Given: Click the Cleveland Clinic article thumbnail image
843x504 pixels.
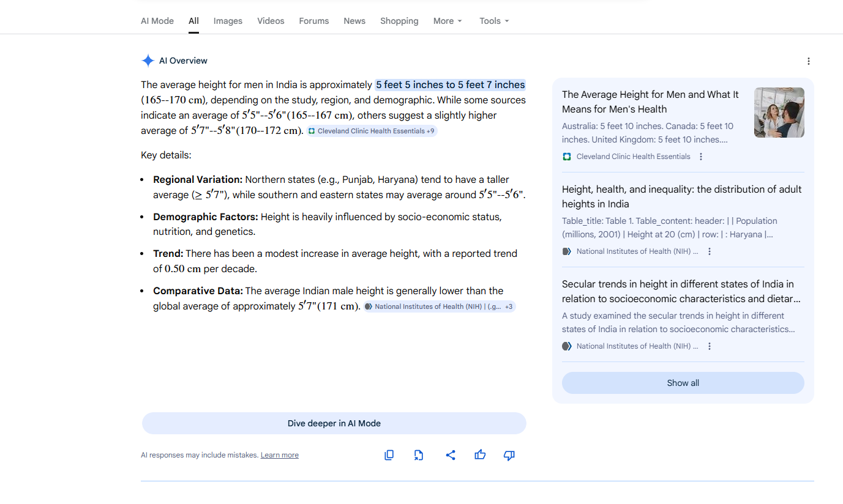Looking at the screenshot, I should coord(779,113).
